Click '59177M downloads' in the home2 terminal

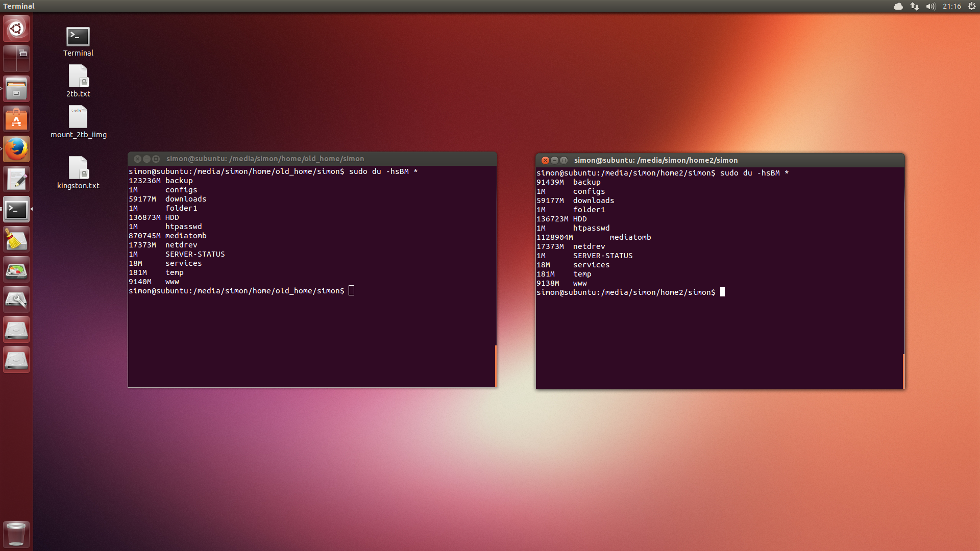(x=575, y=201)
